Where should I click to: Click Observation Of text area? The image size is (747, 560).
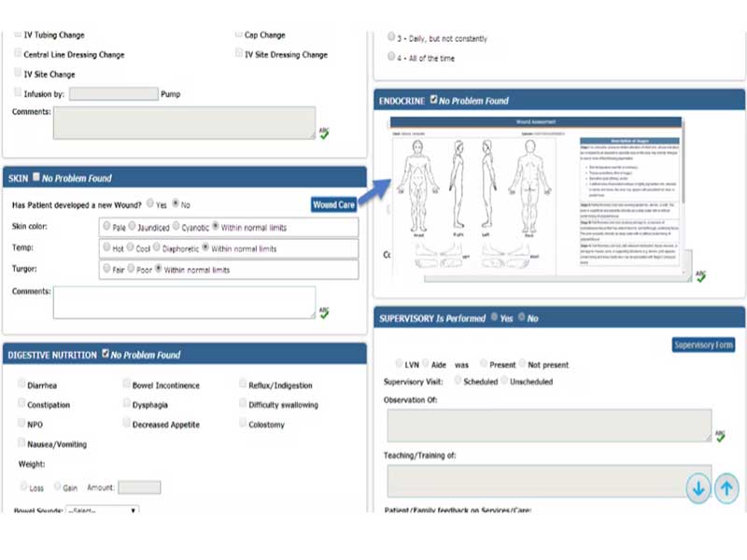549,426
